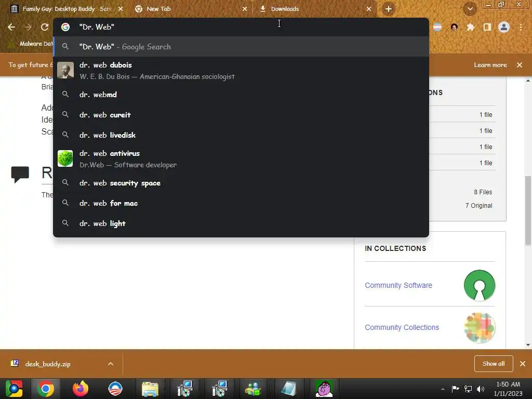Dismiss the orange infobar with X

pyautogui.click(x=520, y=65)
